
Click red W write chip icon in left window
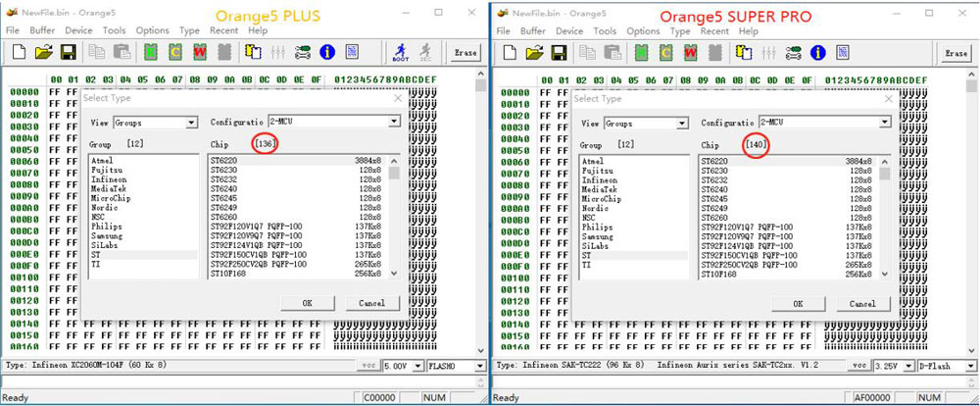click(x=200, y=52)
